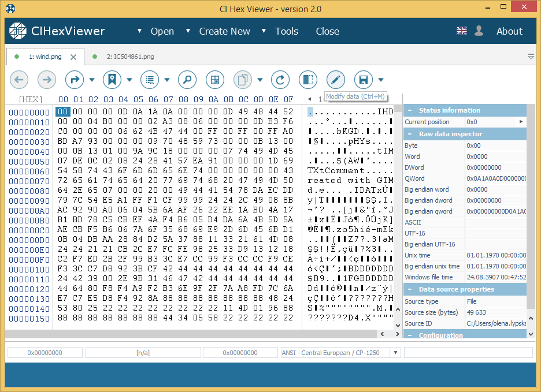Open the user profile icon
Viewport: 541px width, 392px height.
(x=479, y=31)
